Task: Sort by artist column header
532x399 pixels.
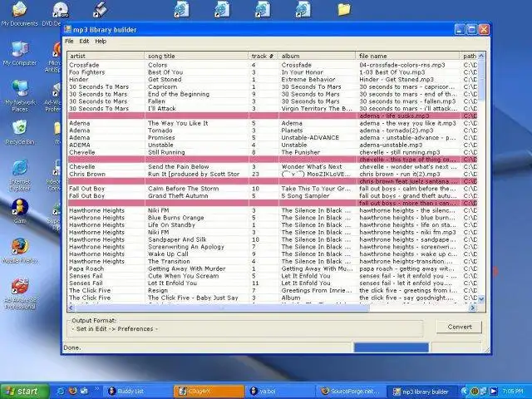Action: pos(106,56)
